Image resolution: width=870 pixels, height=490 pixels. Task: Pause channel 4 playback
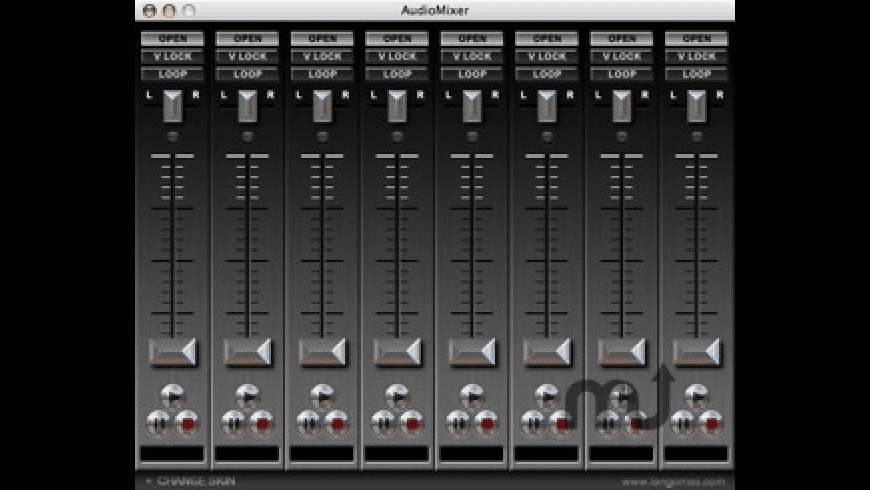tap(383, 423)
